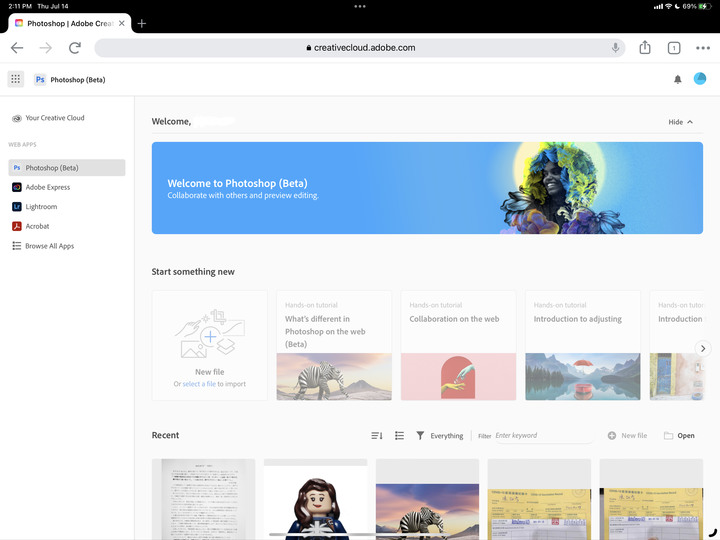Click the filter funnel icon

(x=420, y=435)
